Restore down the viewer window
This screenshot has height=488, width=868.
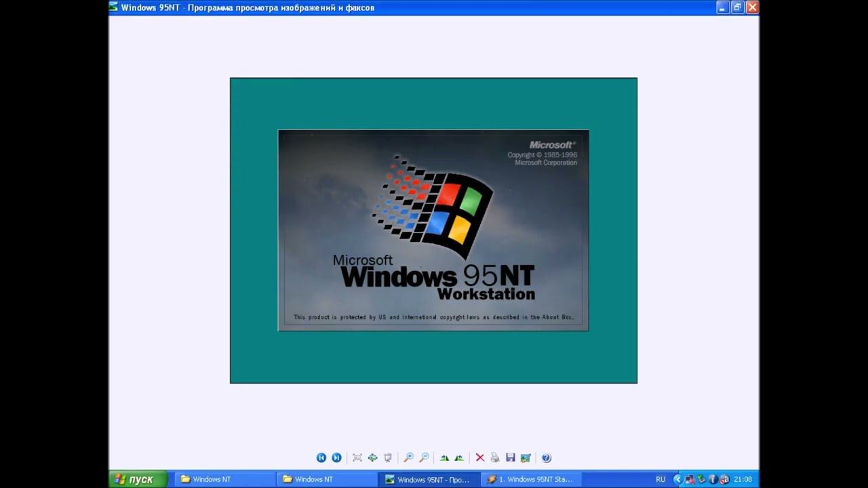(737, 7)
